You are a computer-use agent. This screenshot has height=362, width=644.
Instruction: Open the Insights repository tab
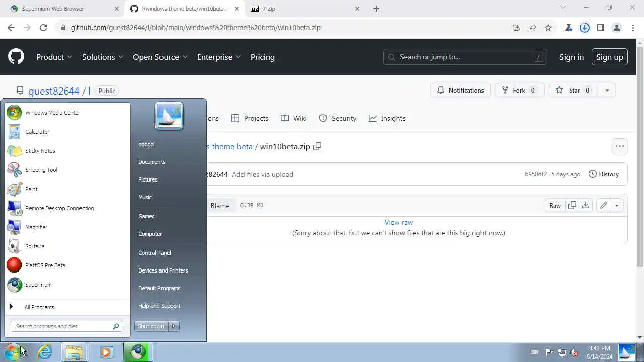point(387,118)
